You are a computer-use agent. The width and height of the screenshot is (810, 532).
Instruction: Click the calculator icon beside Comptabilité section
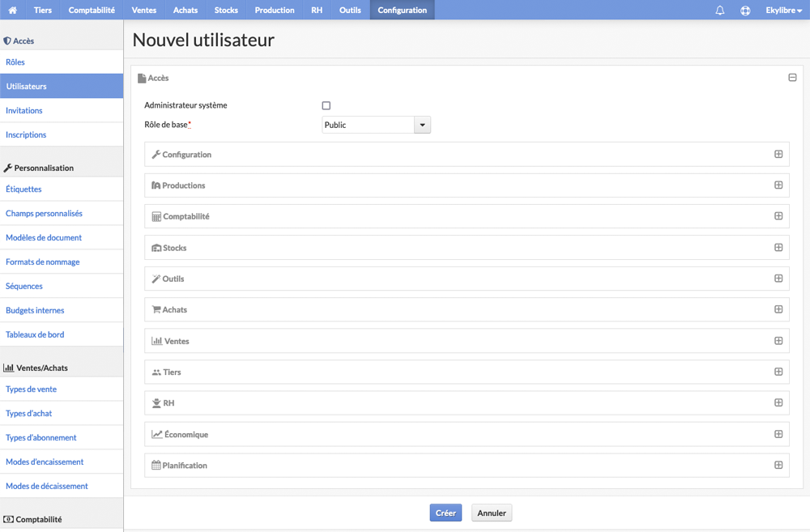click(156, 216)
